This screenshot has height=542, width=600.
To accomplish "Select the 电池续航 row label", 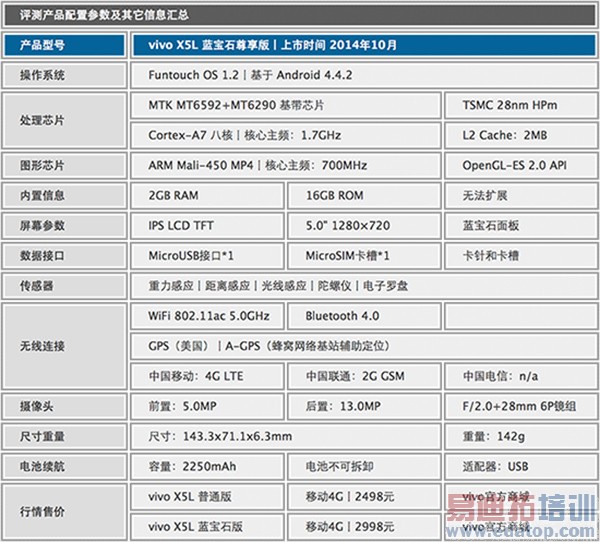I will [64, 467].
